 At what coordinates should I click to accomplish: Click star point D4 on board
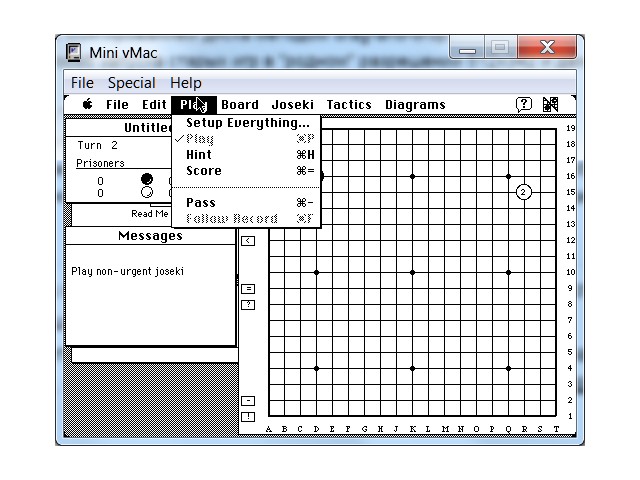tap(316, 368)
